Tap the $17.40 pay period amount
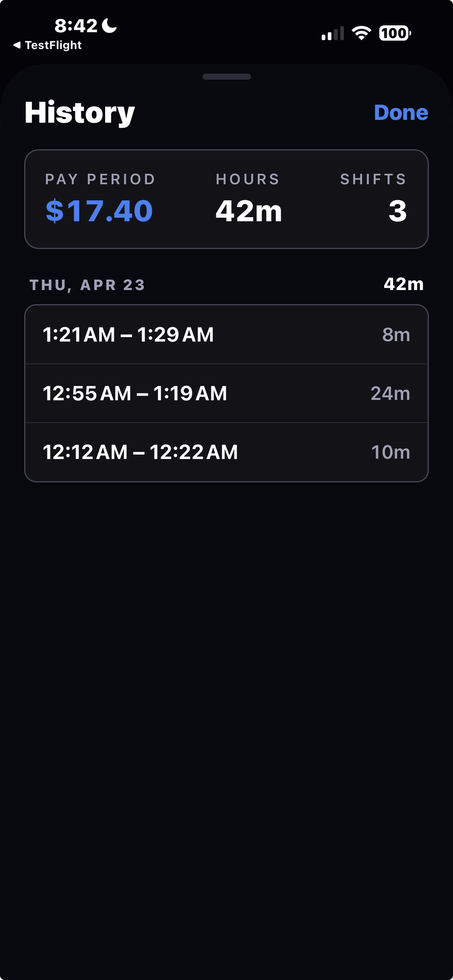 99,211
